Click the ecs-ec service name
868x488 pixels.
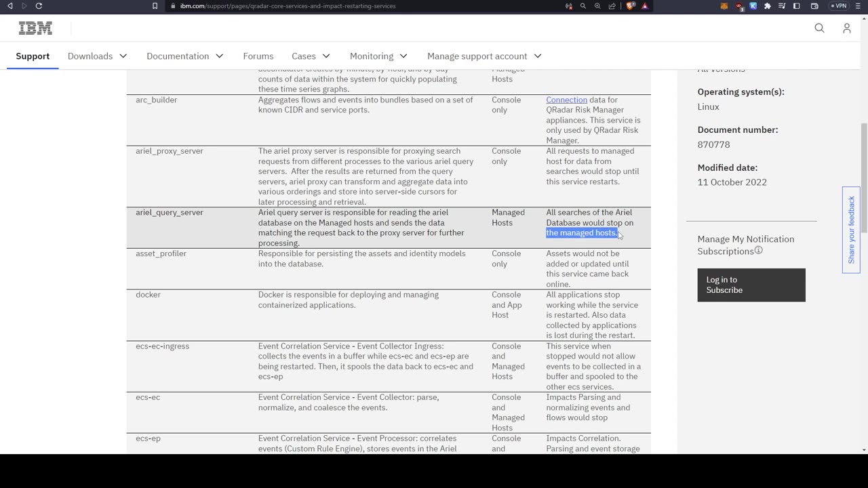coord(148,397)
